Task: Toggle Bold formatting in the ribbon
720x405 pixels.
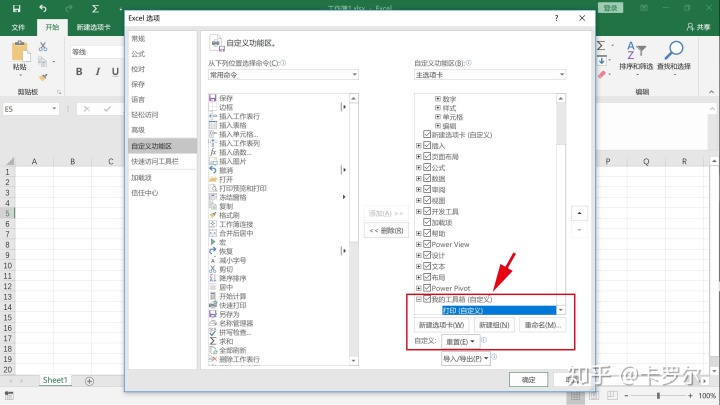Action: 79,72
